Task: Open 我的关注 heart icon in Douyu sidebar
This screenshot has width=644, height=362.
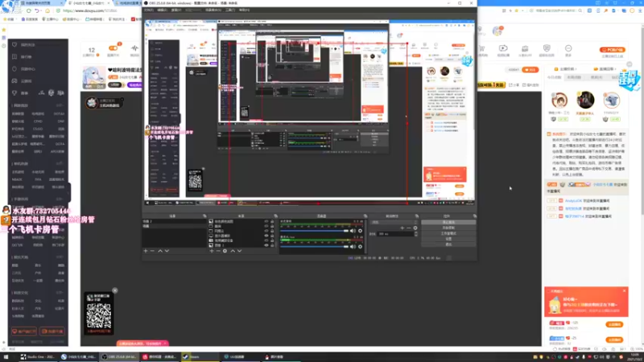Action: (x=14, y=44)
